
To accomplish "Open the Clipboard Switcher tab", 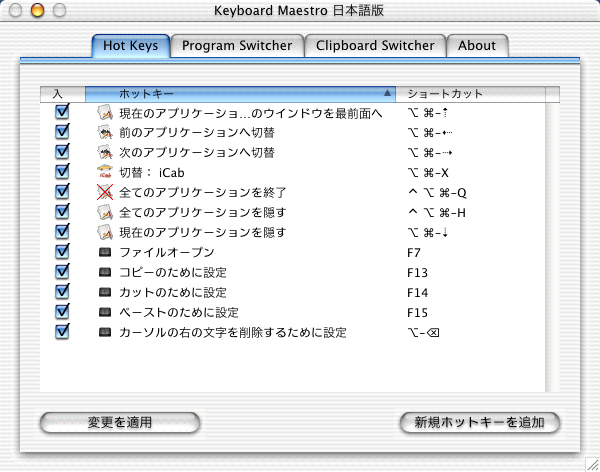I will tap(375, 46).
